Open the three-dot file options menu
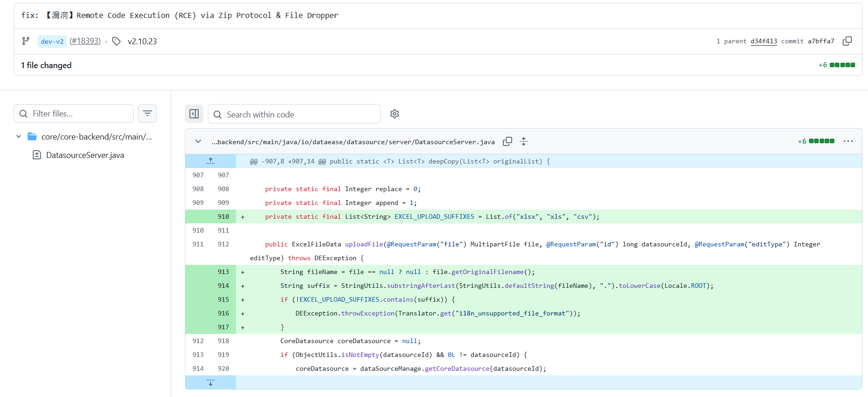Image resolution: width=868 pixels, height=397 pixels. (x=848, y=141)
